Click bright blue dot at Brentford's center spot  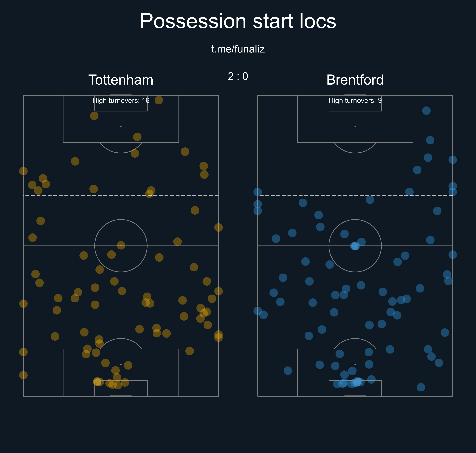pos(355,246)
